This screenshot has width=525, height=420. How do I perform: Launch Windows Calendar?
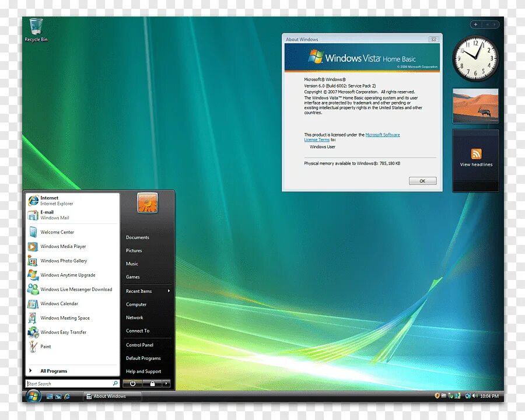(x=72, y=304)
